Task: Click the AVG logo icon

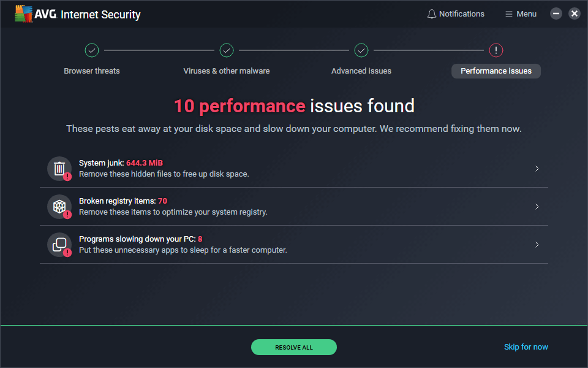Action: point(24,14)
